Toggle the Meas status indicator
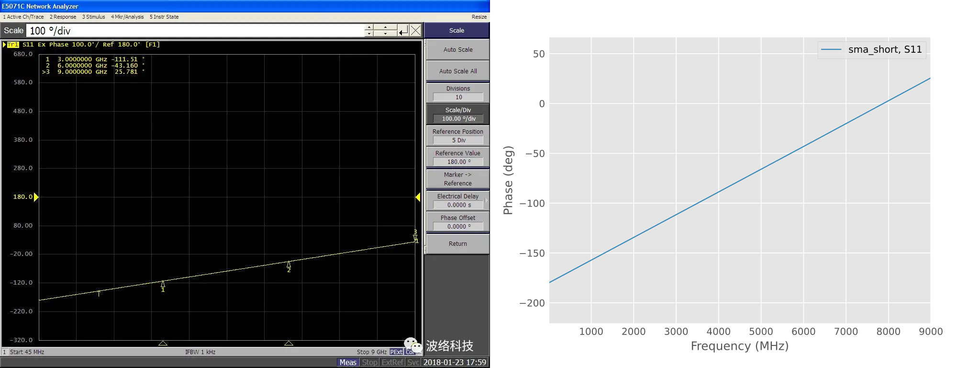Viewport: 980px width, 368px height. tap(348, 362)
